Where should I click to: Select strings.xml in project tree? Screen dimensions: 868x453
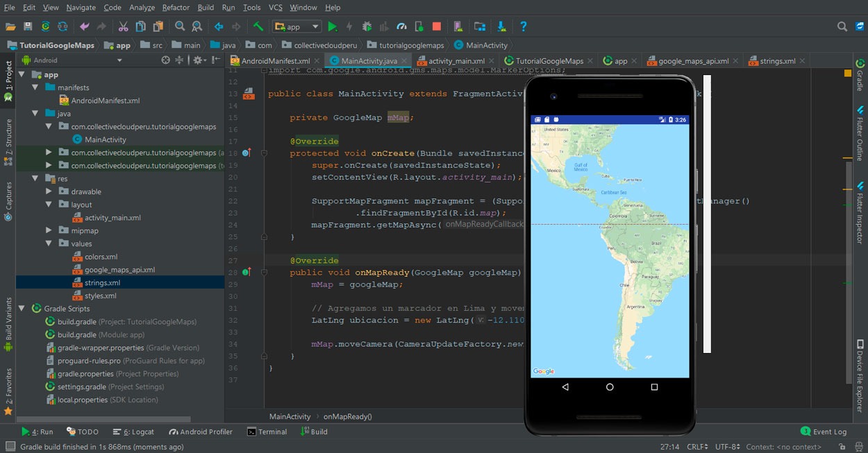(102, 282)
